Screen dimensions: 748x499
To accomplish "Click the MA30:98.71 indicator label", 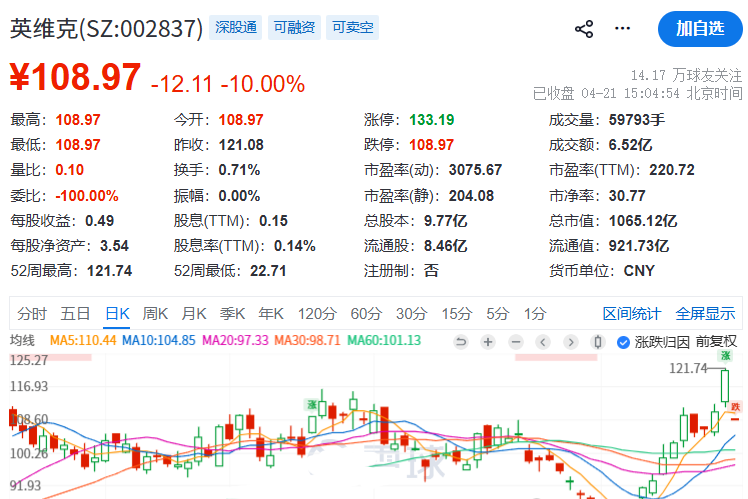I will [307, 341].
